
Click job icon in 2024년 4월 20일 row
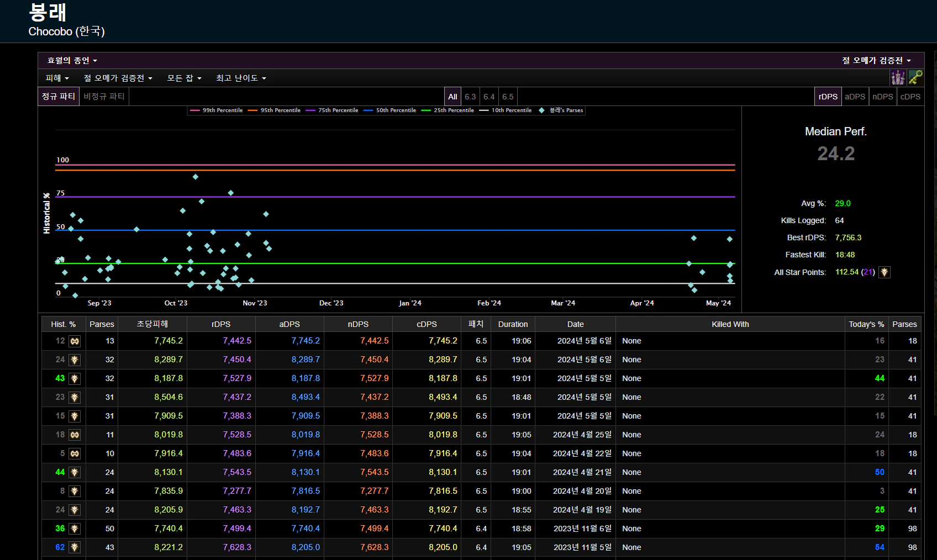pos(75,492)
